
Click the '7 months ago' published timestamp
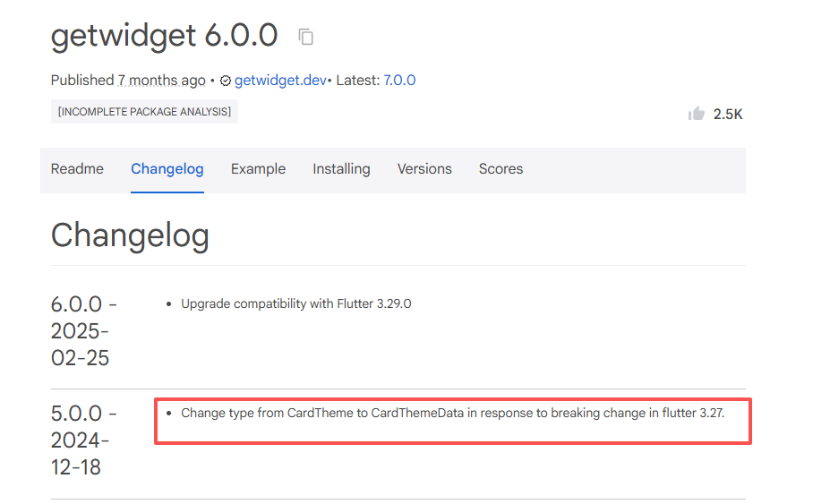point(161,81)
